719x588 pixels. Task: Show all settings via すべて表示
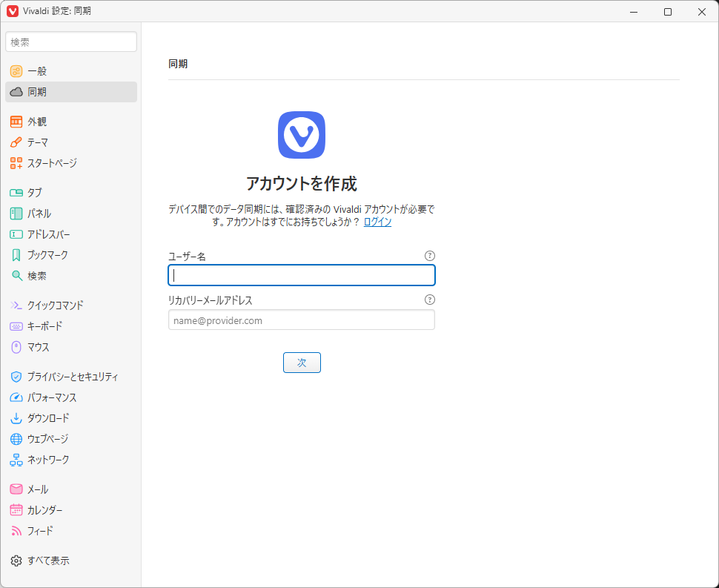(48, 561)
